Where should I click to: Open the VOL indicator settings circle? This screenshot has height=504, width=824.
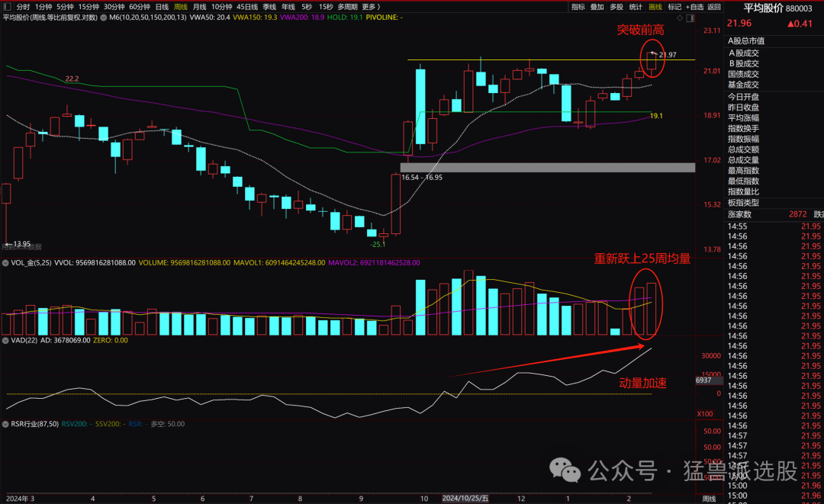[5, 262]
